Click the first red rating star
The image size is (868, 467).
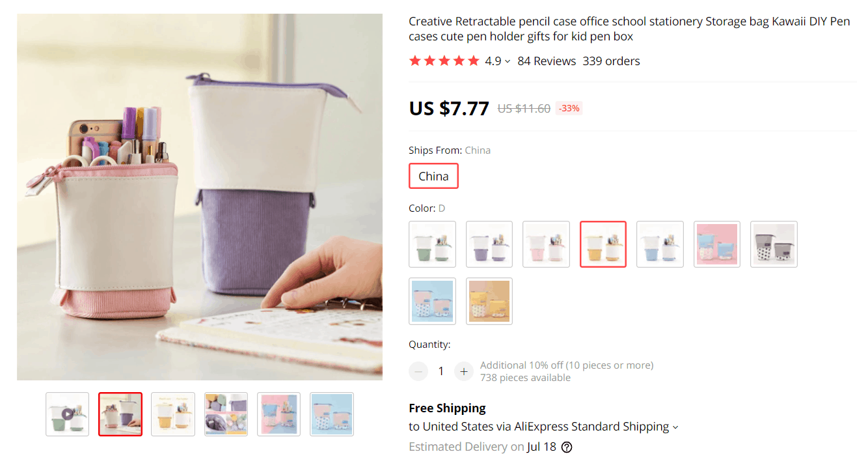[414, 61]
